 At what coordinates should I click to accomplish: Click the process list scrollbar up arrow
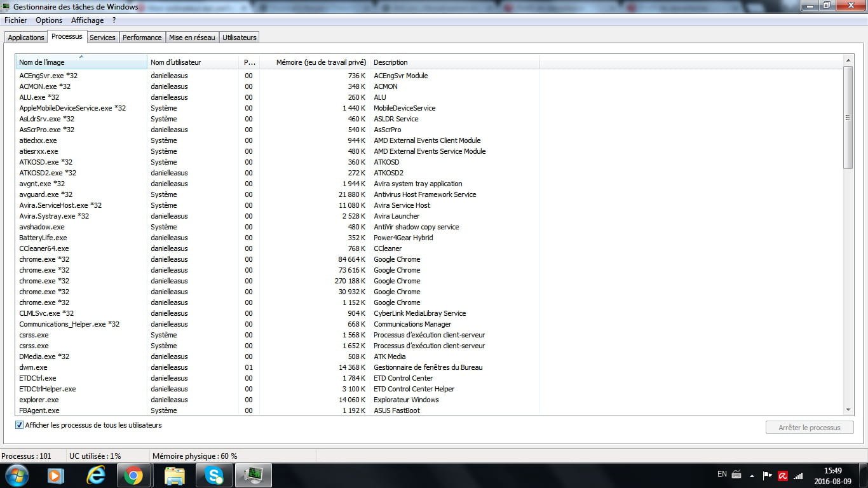848,60
